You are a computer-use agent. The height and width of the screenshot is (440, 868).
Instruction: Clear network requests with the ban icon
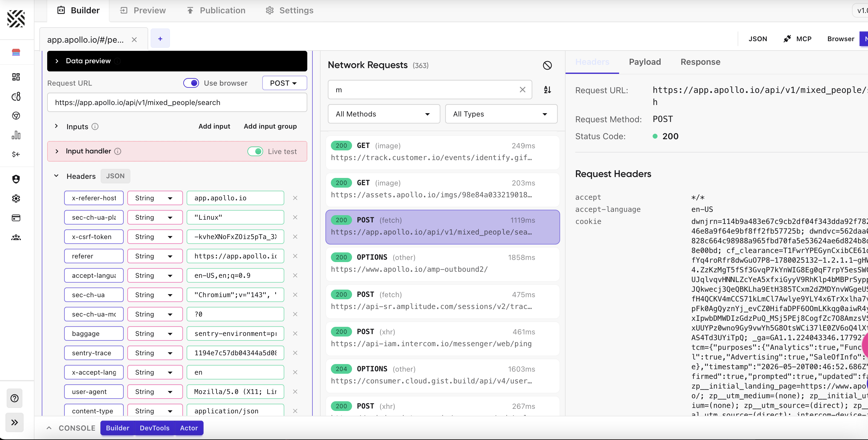(547, 65)
